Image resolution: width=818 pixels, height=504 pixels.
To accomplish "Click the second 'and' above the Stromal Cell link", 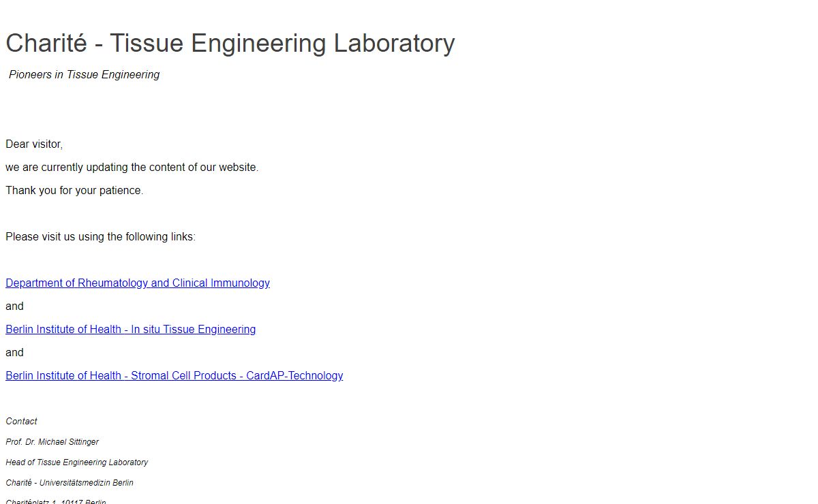I will (14, 353).
